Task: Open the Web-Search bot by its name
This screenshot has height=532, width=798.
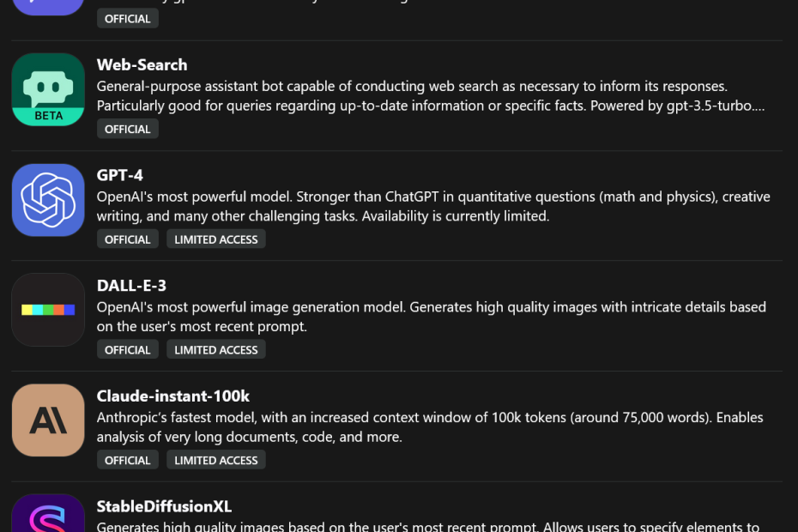Action: [142, 64]
